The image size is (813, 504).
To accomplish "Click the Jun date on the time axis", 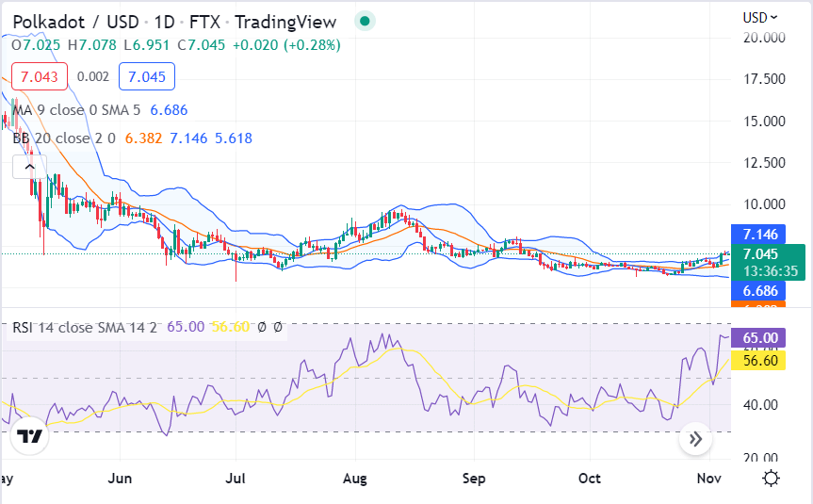I will 120,478.
